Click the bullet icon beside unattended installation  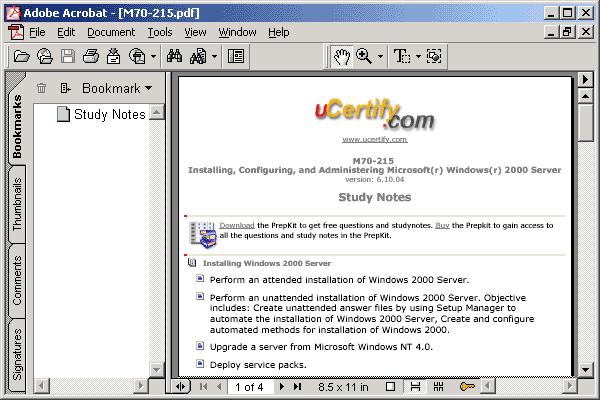(x=200, y=296)
